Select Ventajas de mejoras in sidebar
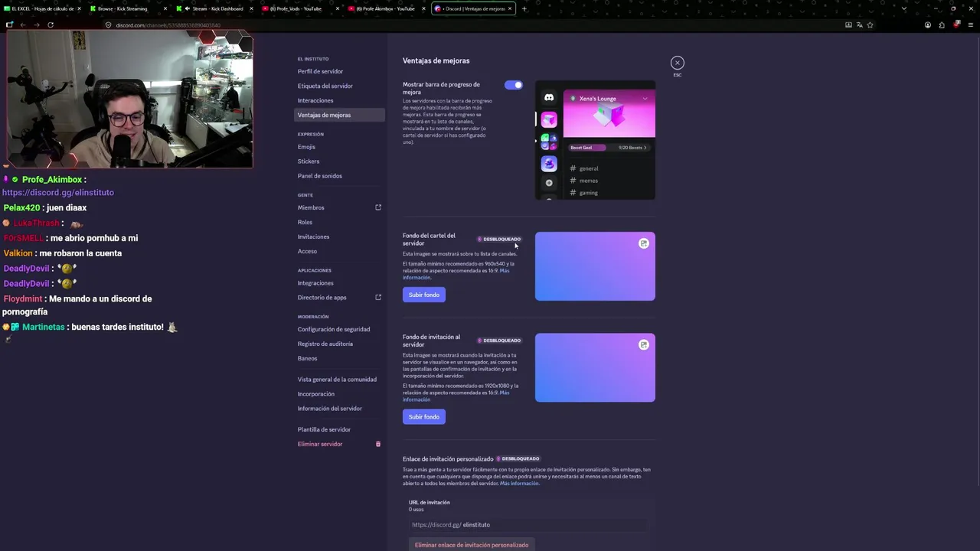Viewport: 980px width, 551px height. pyautogui.click(x=339, y=115)
